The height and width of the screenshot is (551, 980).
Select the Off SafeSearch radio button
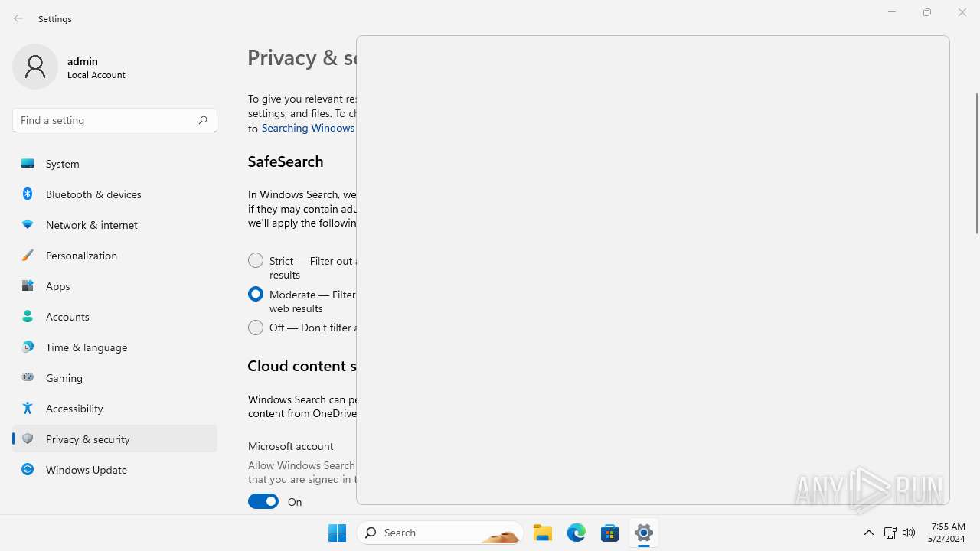(x=256, y=327)
